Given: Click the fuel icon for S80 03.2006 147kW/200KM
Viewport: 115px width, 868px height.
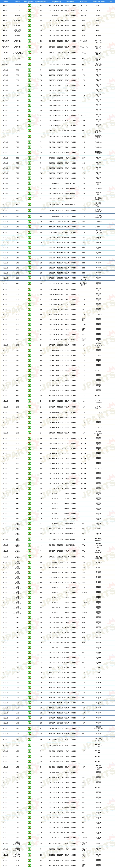Looking at the screenshot, I should click(30, 494).
